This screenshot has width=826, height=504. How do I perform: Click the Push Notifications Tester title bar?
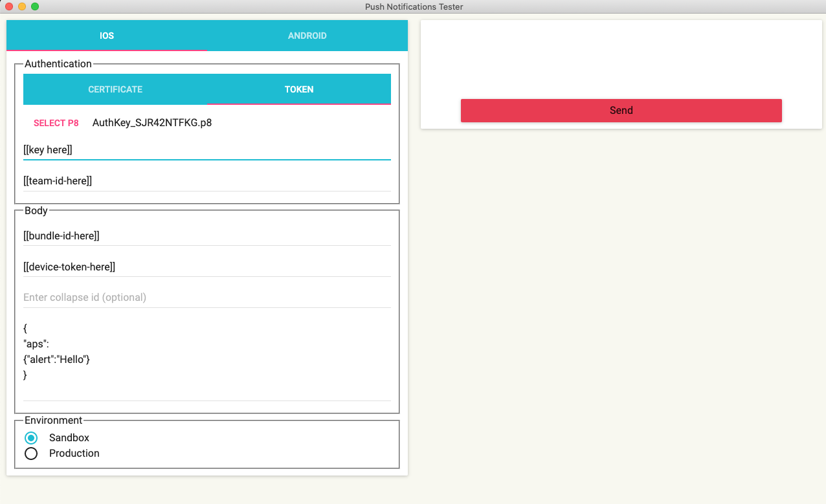click(414, 6)
